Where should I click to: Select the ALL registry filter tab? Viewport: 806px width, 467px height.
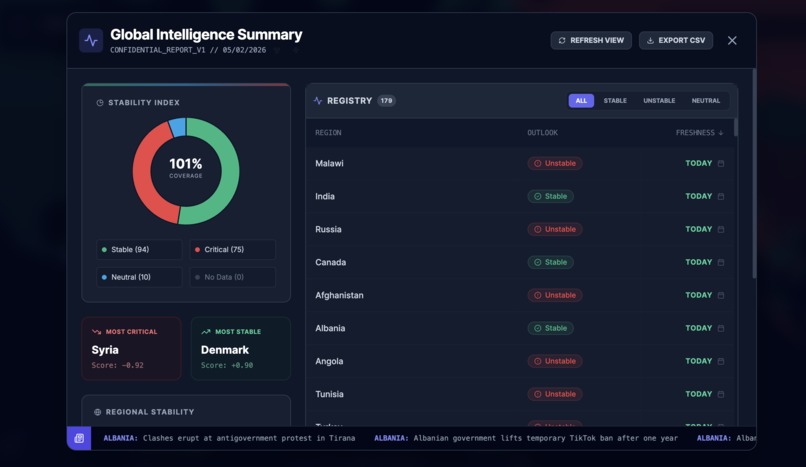(x=581, y=101)
